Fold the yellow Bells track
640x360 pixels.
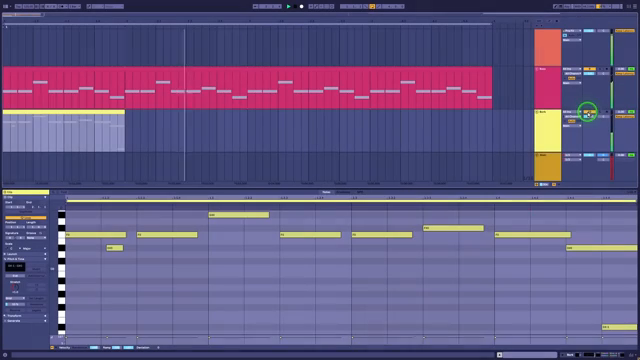point(536,112)
